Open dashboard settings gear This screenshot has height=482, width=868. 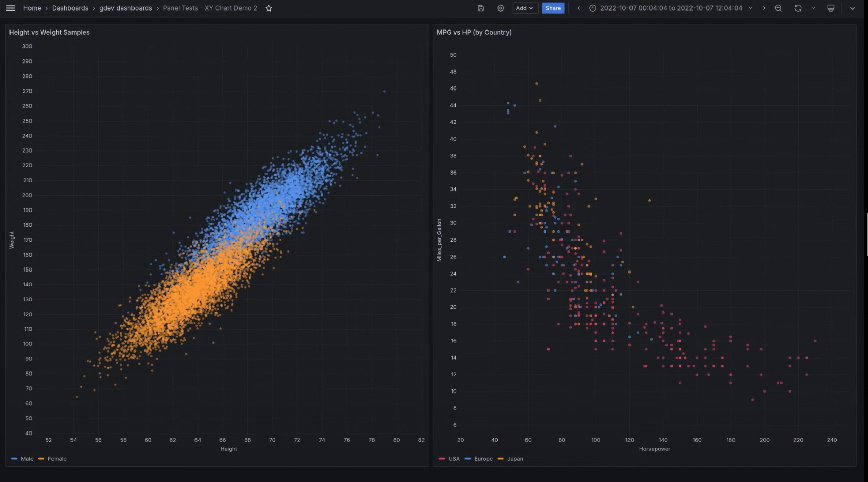click(x=500, y=8)
